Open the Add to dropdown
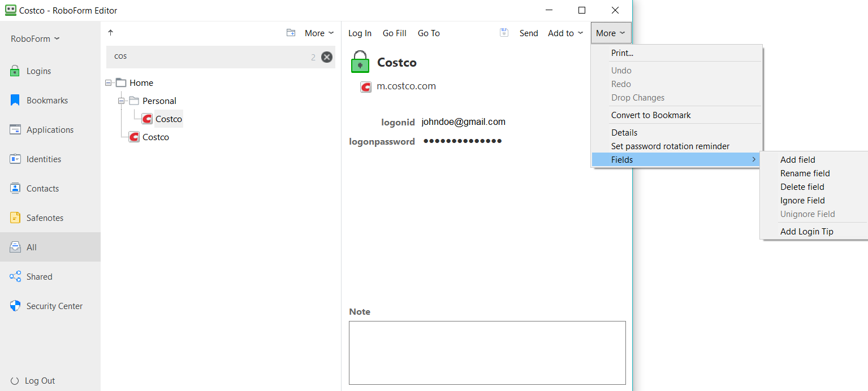868x391 pixels. [x=565, y=33]
